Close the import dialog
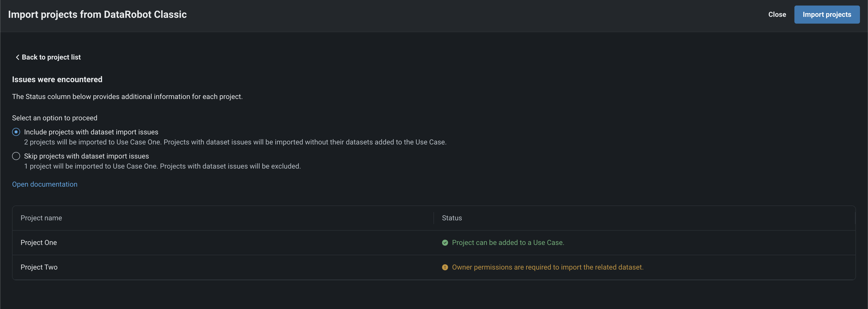This screenshot has width=868, height=309. click(x=777, y=15)
